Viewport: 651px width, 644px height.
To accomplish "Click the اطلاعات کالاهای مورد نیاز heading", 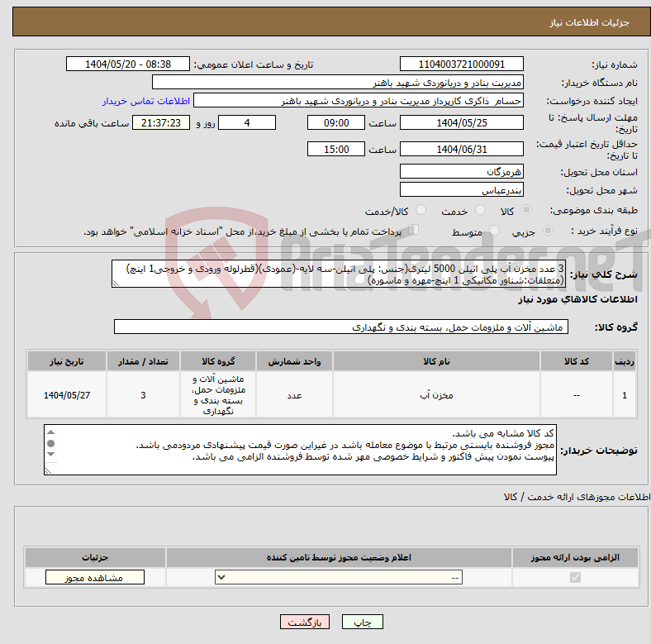I will pyautogui.click(x=577, y=299).
